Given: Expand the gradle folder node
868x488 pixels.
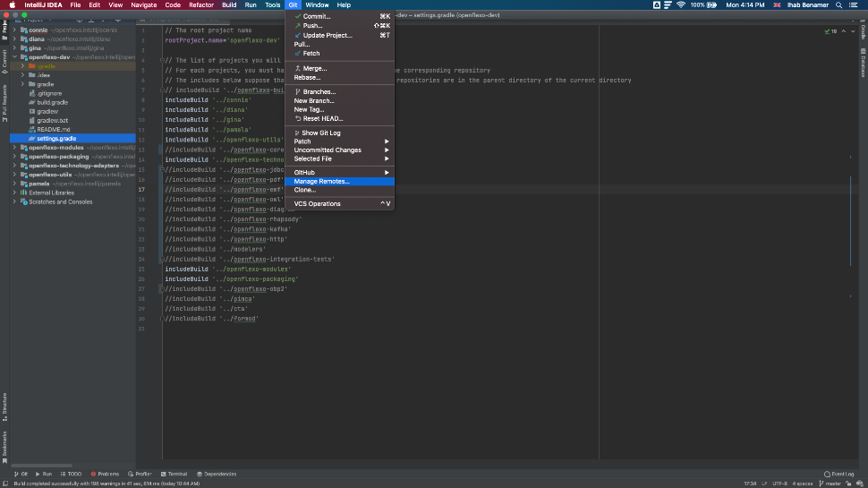Looking at the screenshot, I should tap(22, 84).
